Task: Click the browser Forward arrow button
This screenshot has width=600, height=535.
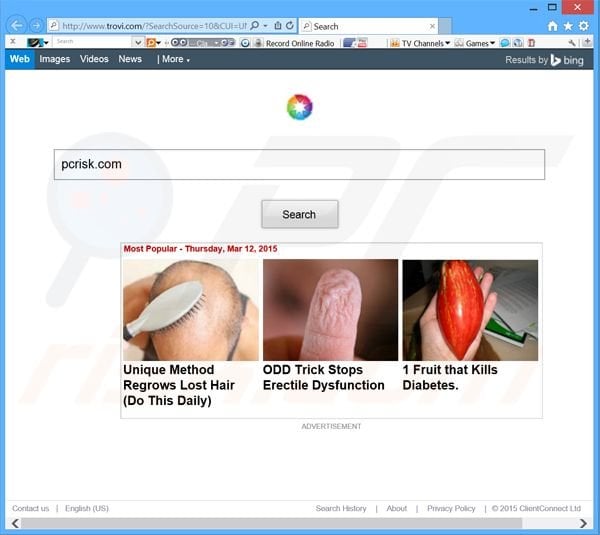Action: pyautogui.click(x=36, y=26)
